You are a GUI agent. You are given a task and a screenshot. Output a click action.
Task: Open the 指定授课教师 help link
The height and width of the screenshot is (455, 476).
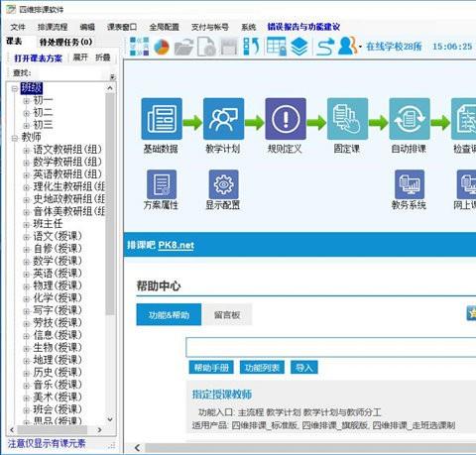[x=222, y=395]
